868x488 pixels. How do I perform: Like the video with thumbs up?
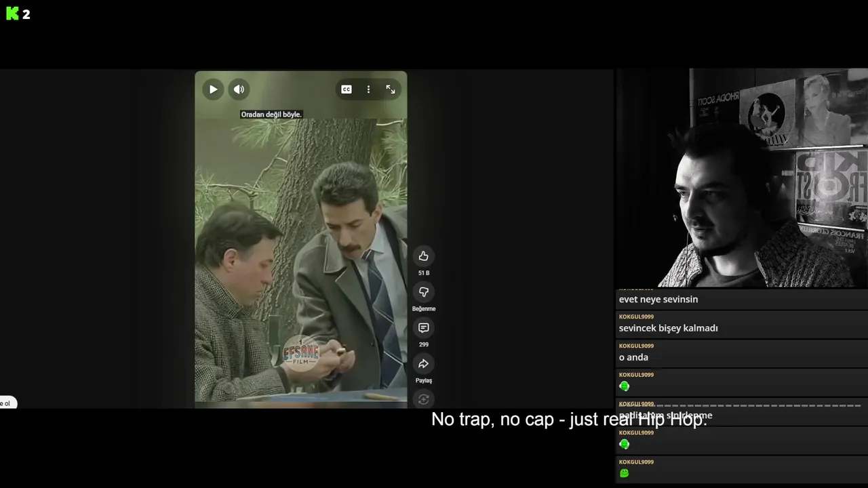pos(423,256)
